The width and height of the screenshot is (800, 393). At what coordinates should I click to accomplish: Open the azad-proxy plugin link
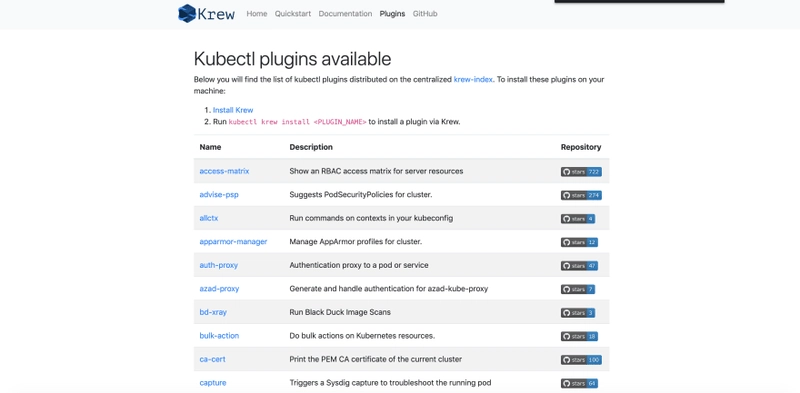click(219, 289)
